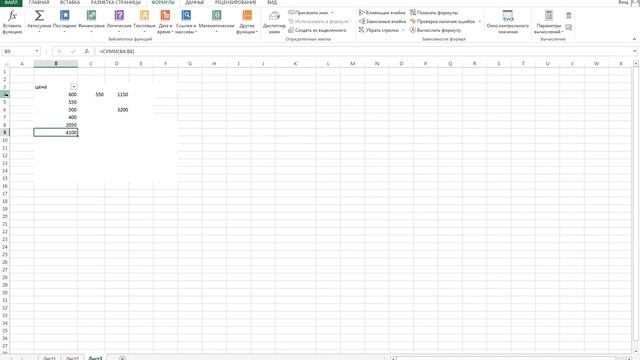Screen dimensions: 640x360
Task: Select cell D6 containing 3200
Action: [117, 109]
